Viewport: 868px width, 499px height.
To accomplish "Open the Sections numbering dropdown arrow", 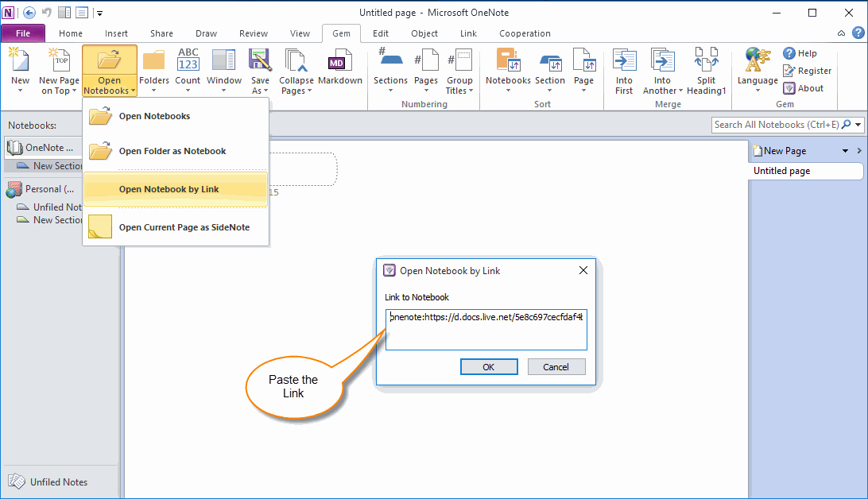I will tap(390, 91).
